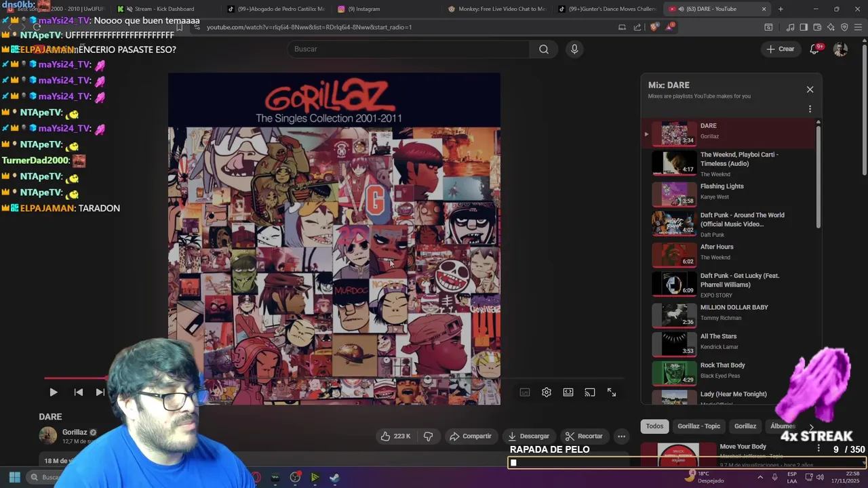The image size is (868, 488).
Task: Switch to Gunter's Dance Moves Challenge tab
Action: (x=607, y=9)
